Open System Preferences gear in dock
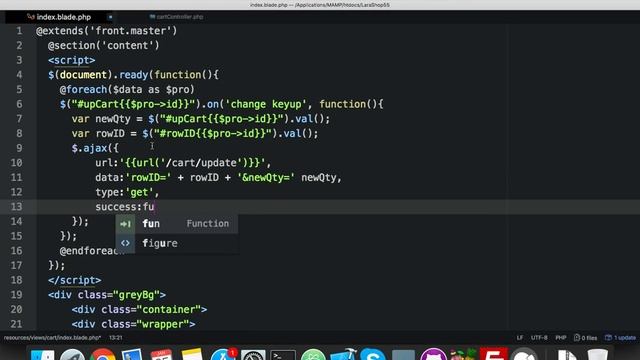640x360 pixels. pos(253,355)
